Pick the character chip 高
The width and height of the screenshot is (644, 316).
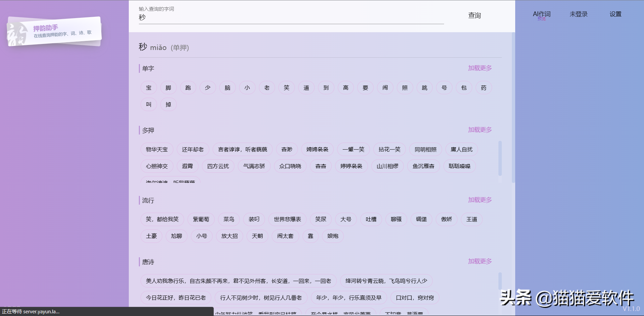pyautogui.click(x=346, y=88)
